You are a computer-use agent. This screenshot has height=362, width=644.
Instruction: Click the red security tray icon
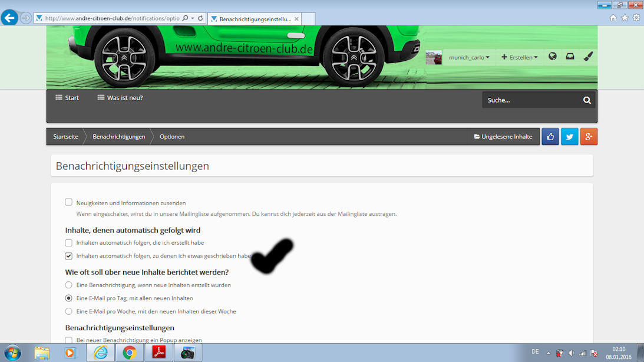pyautogui.click(x=559, y=353)
